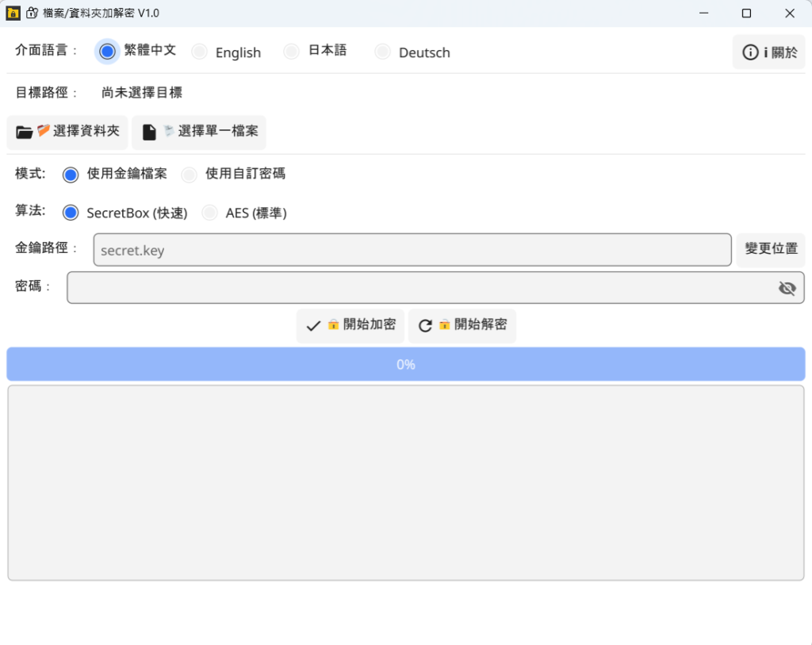Select 使用自訂密碼 mode

coord(190,175)
